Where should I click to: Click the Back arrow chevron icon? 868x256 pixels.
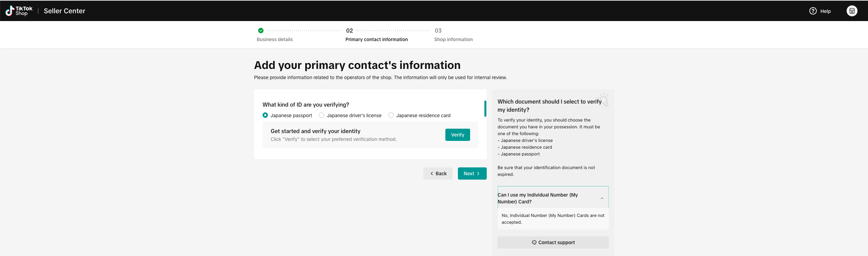point(432,173)
